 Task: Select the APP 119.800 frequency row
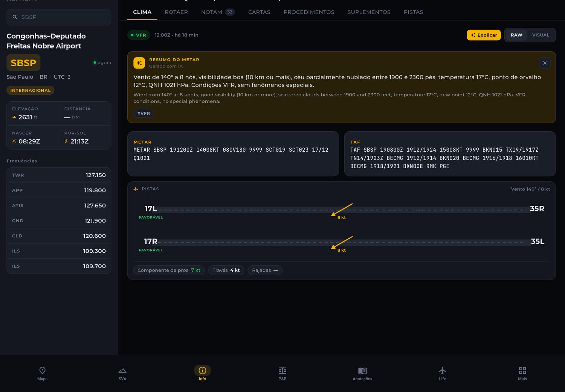pos(59,190)
